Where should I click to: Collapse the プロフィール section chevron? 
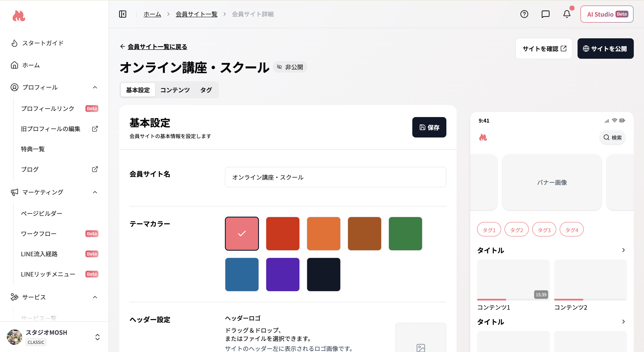(x=95, y=87)
